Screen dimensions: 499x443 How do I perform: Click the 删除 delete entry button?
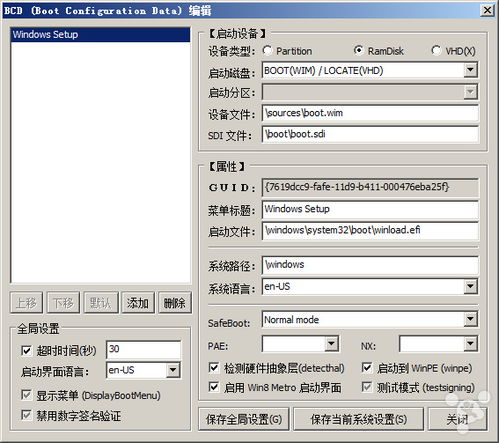175,303
